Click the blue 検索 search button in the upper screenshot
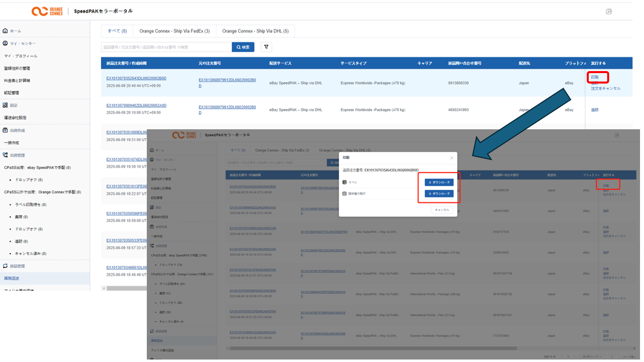 [243, 47]
